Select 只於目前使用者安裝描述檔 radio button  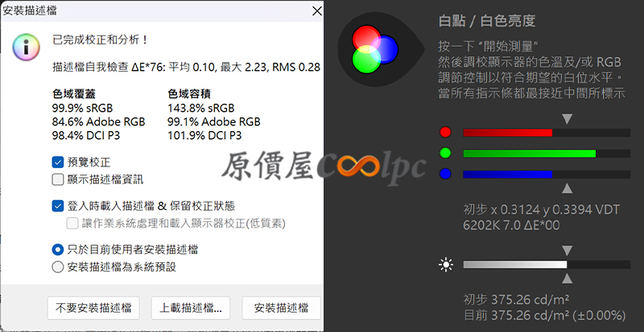point(57,249)
